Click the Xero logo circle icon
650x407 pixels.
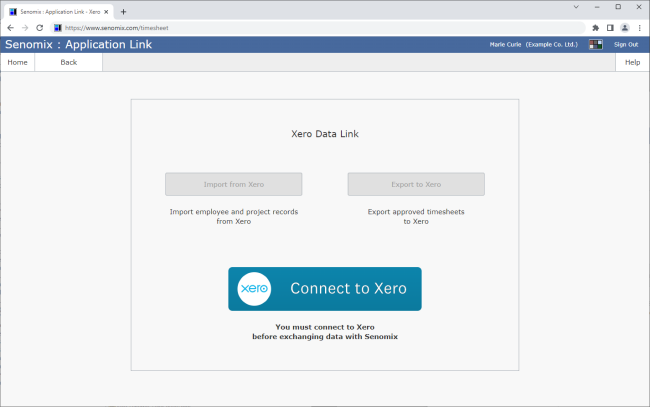click(254, 289)
